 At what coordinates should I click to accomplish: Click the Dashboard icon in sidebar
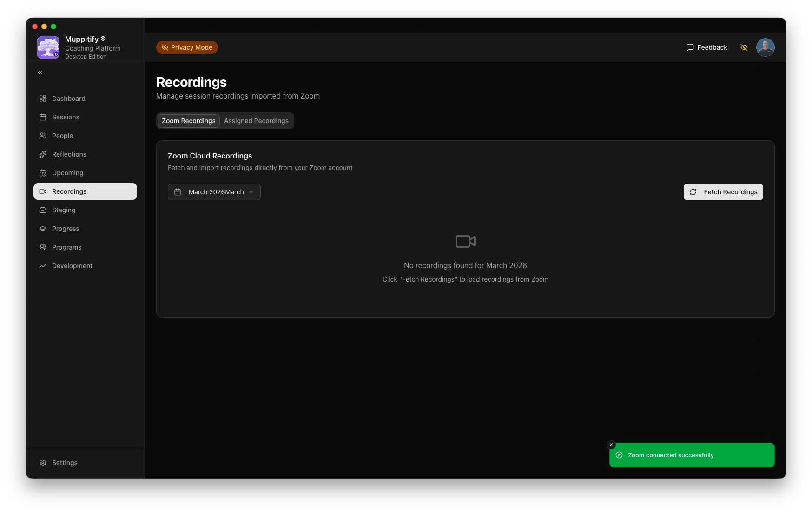click(x=43, y=99)
